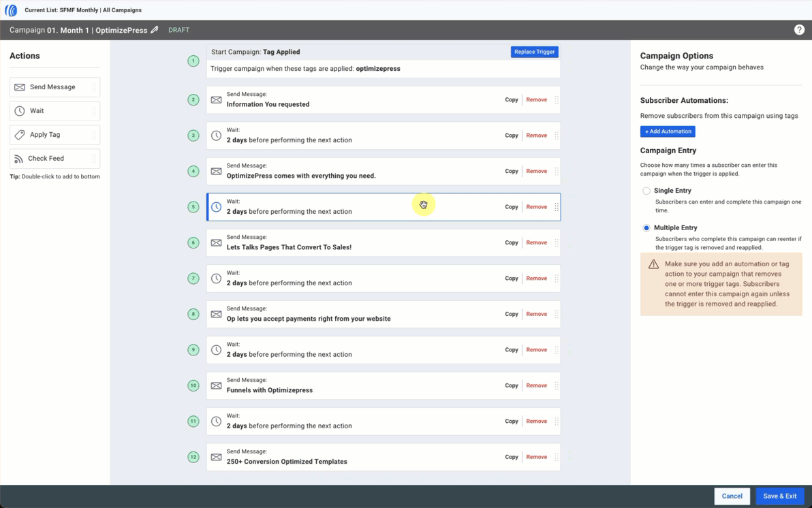Click the envelope icon in Send Message action
This screenshot has width=812, height=508.
tap(20, 87)
